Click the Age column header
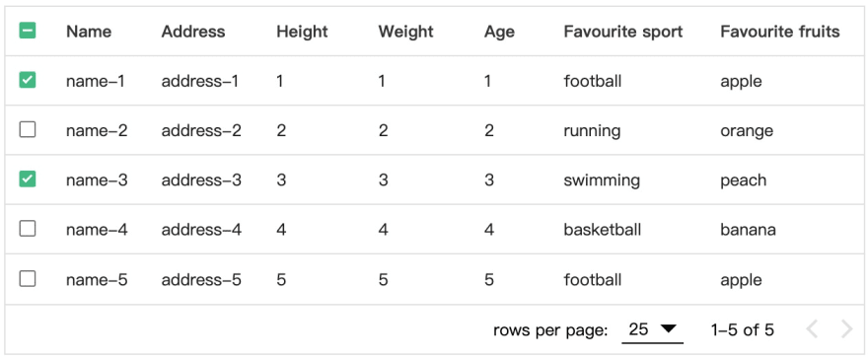Image resolution: width=868 pixels, height=359 pixels. [499, 32]
